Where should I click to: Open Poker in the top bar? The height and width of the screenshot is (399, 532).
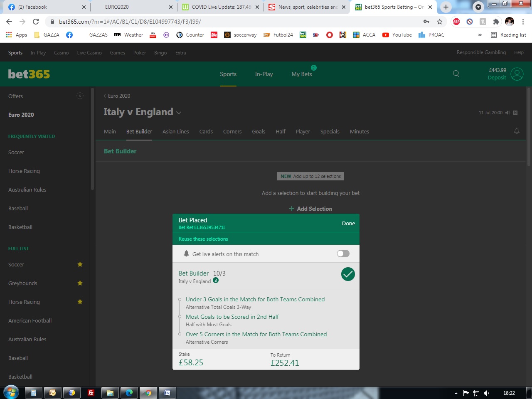pos(140,53)
